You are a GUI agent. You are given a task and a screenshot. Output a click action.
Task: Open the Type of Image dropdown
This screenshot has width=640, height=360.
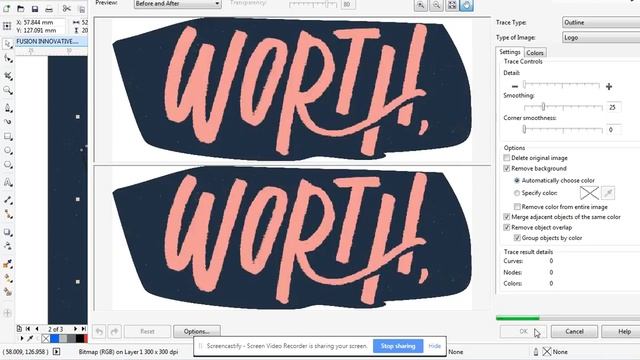[601, 38]
